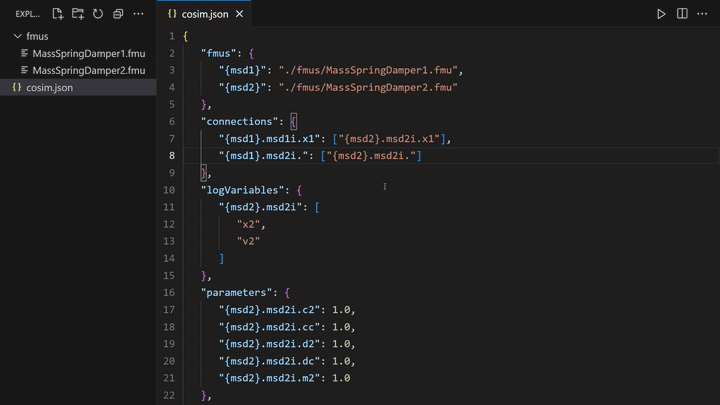Close the cosim.json tab
Screen dimensions: 720x405
(239, 14)
